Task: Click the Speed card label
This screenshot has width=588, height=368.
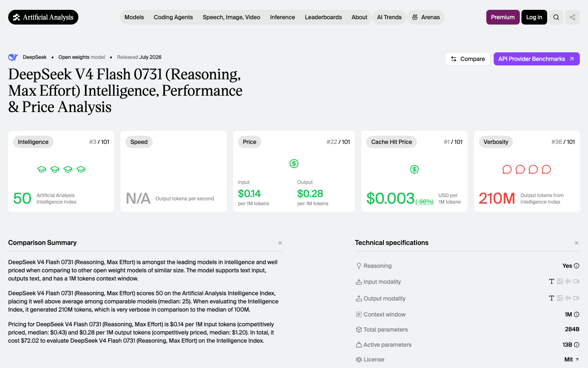Action: point(139,142)
